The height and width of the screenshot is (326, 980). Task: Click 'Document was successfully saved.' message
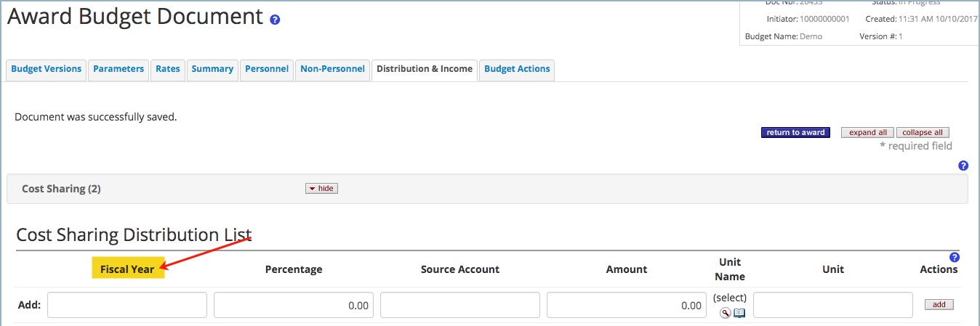(x=96, y=116)
